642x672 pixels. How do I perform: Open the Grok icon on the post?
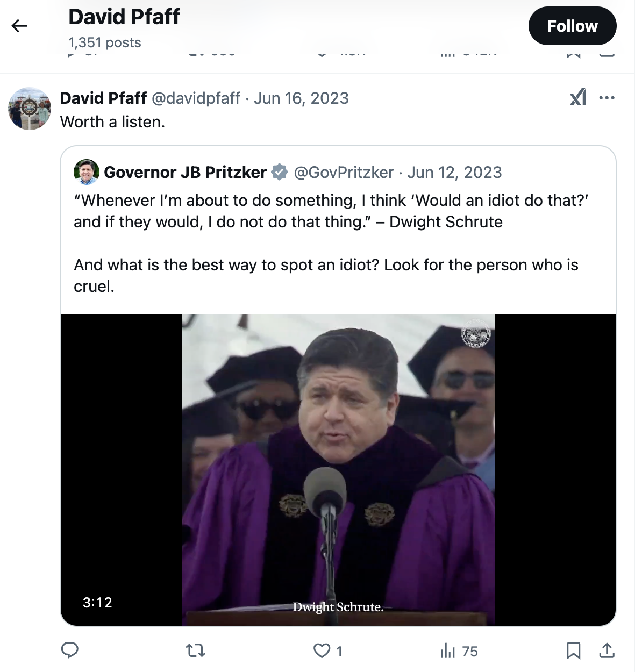(x=578, y=97)
